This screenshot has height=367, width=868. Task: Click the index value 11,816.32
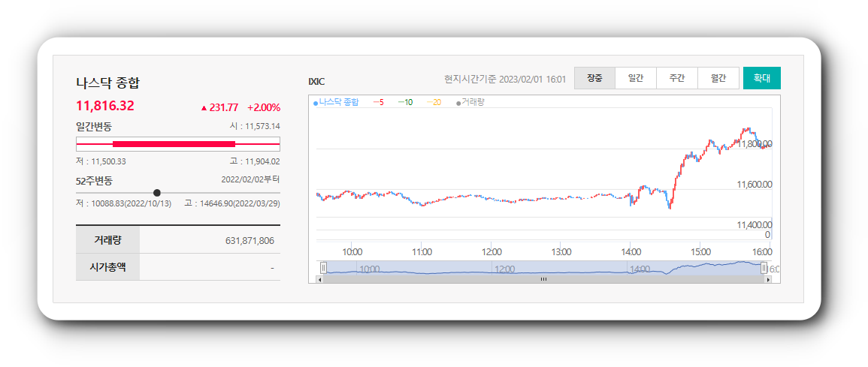[x=105, y=106]
